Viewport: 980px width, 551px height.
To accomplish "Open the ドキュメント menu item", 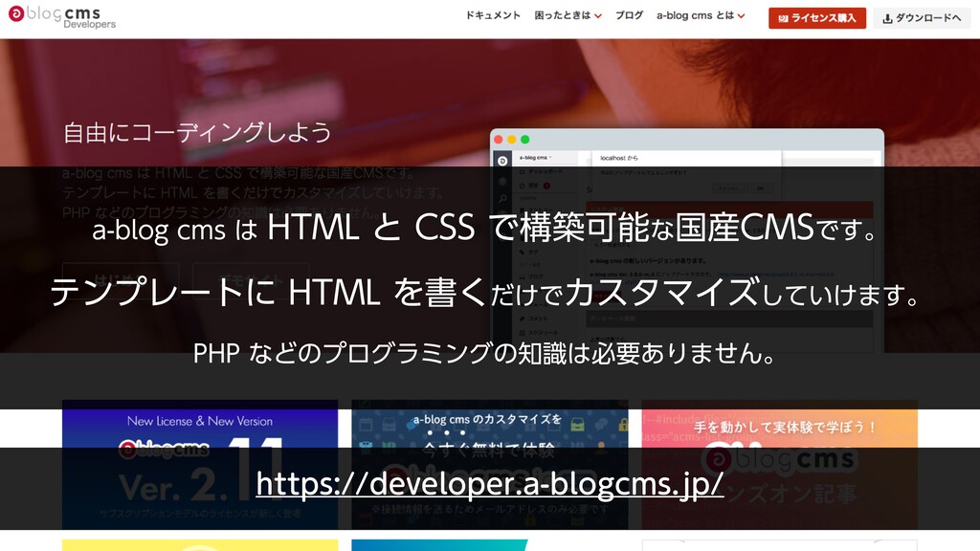I will pyautogui.click(x=493, y=15).
